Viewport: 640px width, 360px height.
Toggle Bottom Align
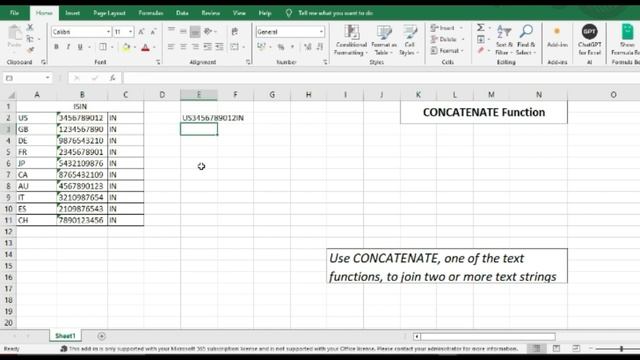[195, 31]
